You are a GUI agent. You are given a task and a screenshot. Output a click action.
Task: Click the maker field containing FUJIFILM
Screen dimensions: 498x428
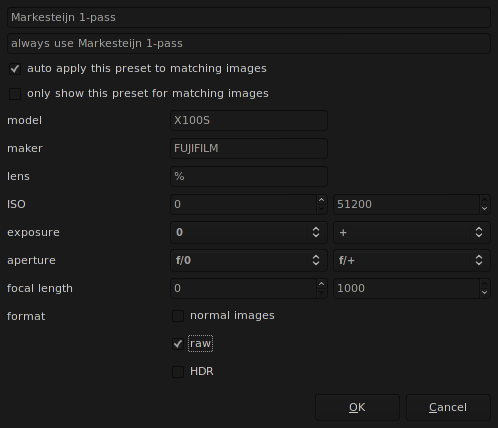pos(249,148)
